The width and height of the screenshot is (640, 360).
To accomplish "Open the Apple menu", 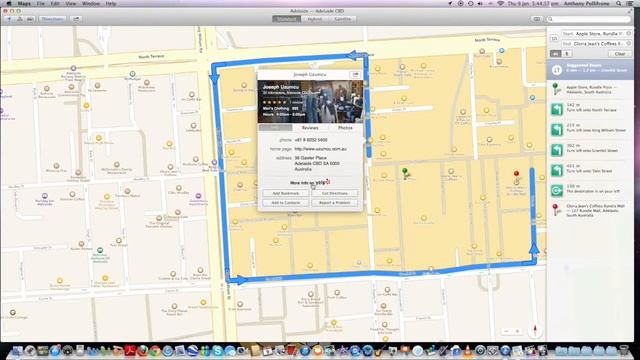I will tap(9, 3).
